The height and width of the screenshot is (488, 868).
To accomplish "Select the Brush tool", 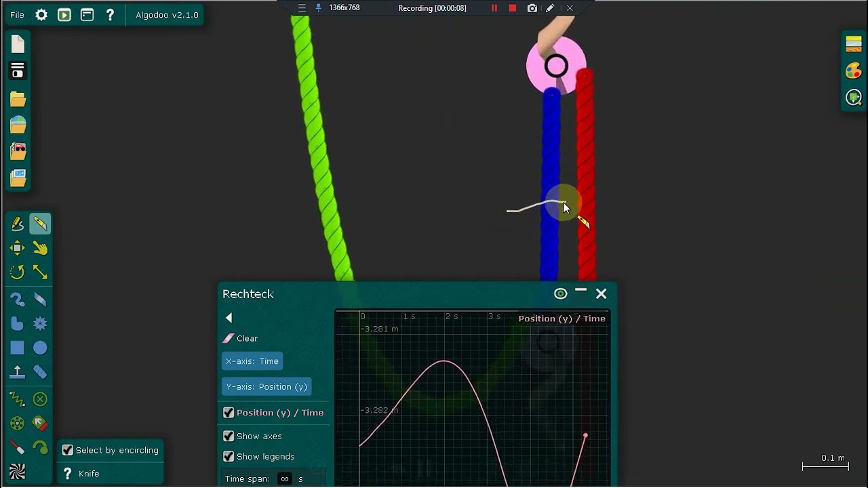I will (x=18, y=299).
